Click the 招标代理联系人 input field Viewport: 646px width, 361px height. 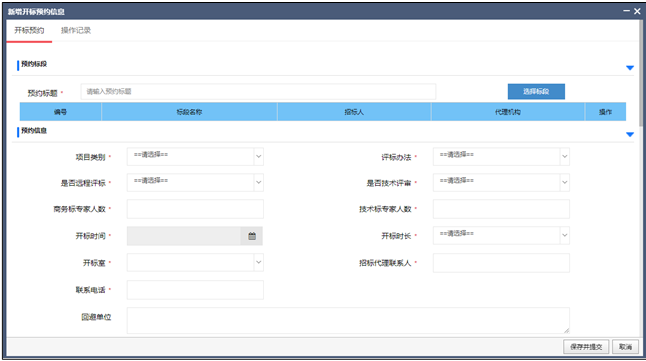501,263
